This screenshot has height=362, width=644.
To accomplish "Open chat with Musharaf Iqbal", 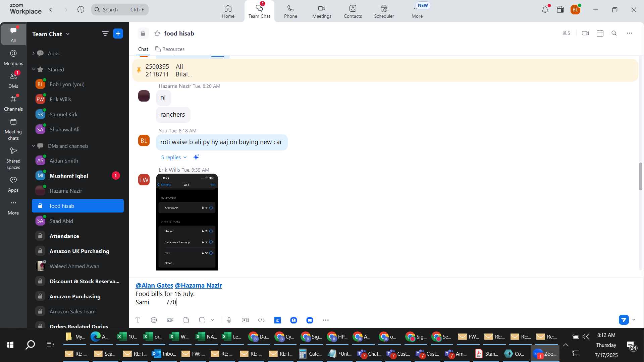I will 78,176.
